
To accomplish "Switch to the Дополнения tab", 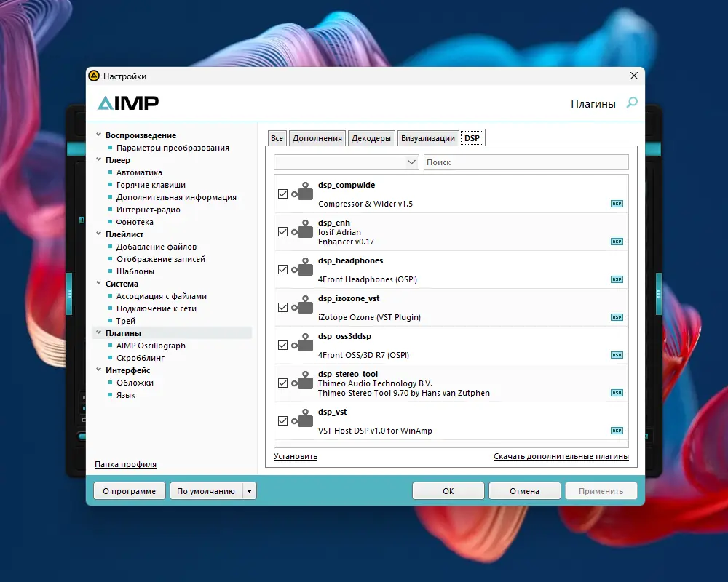I will [317, 138].
